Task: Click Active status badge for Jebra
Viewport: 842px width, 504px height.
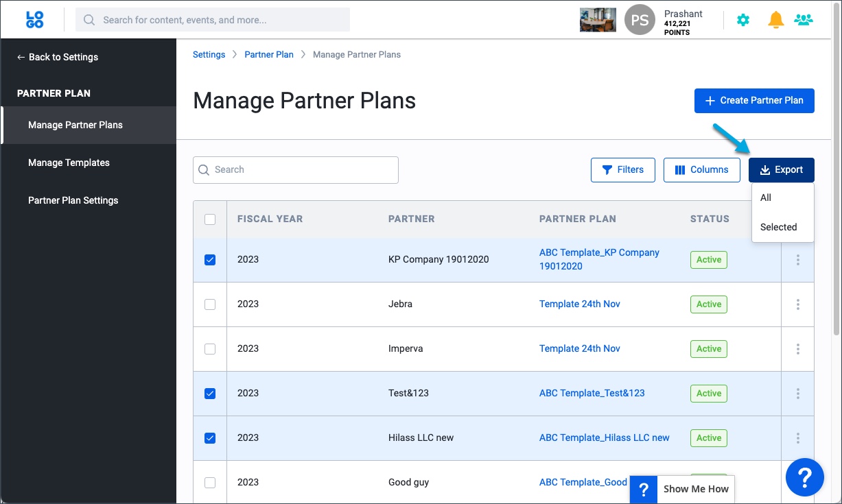Action: (709, 304)
